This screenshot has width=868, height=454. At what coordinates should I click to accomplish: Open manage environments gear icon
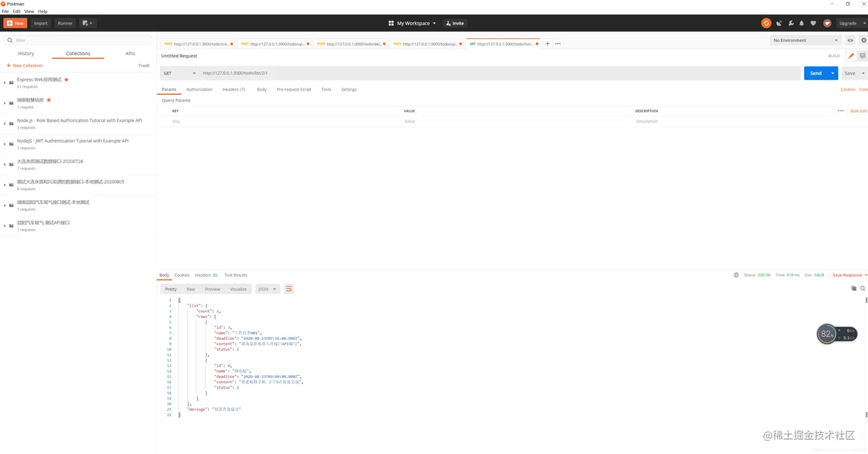point(863,40)
